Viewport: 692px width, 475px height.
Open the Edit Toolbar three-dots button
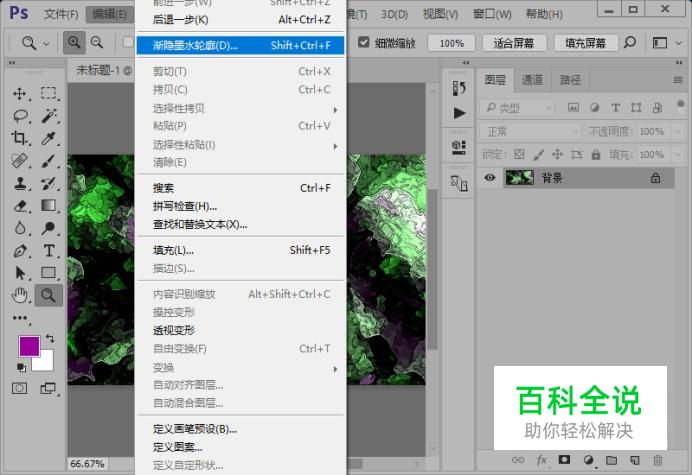click(x=20, y=318)
